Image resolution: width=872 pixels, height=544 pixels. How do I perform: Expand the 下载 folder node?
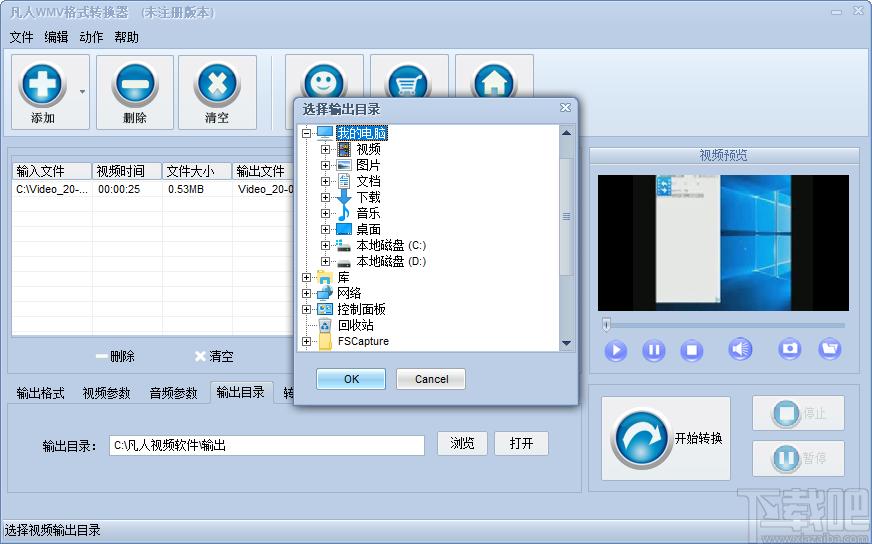point(325,197)
